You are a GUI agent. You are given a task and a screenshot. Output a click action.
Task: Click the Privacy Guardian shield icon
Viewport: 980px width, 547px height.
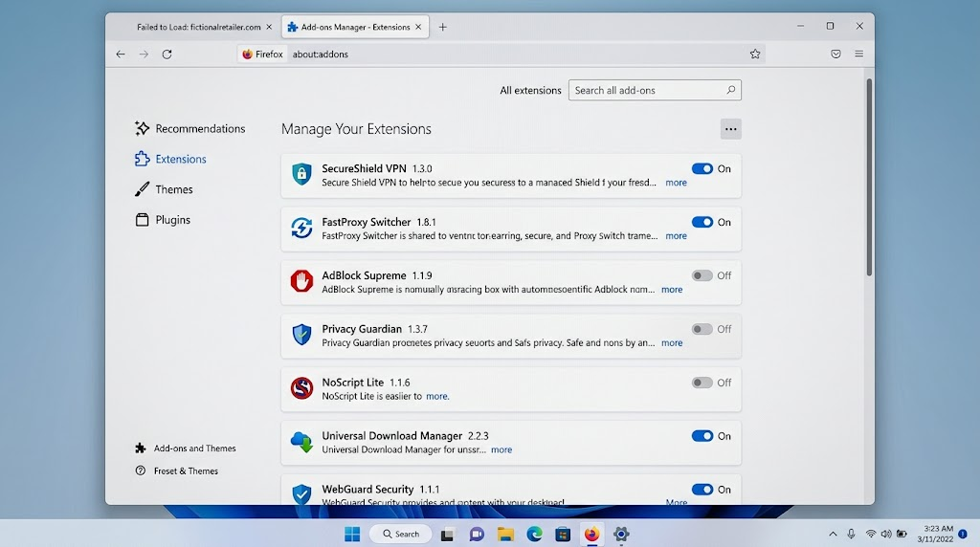tap(301, 335)
